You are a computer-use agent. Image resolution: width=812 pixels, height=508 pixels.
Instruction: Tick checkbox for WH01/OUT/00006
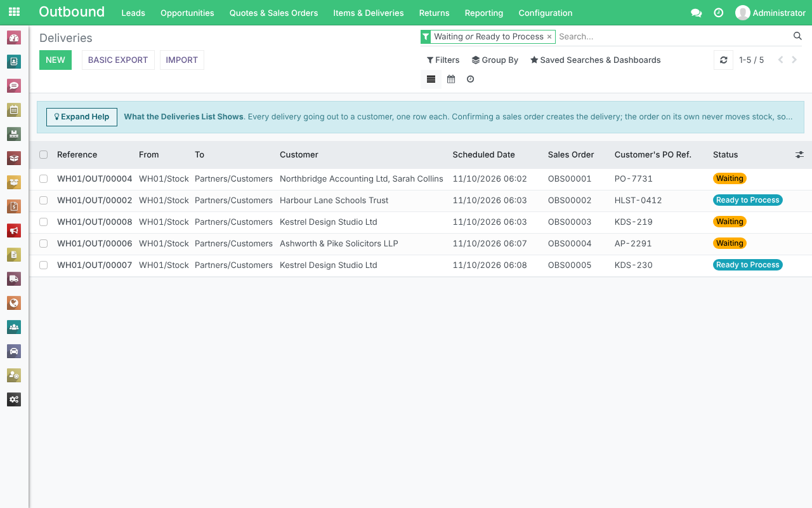(43, 244)
